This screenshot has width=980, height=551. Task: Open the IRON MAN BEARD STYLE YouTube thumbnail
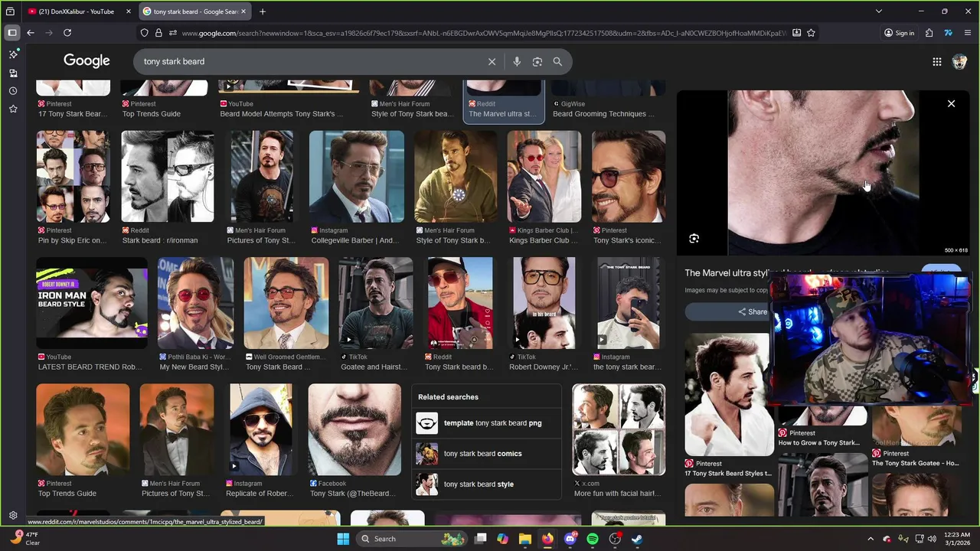pyautogui.click(x=92, y=303)
